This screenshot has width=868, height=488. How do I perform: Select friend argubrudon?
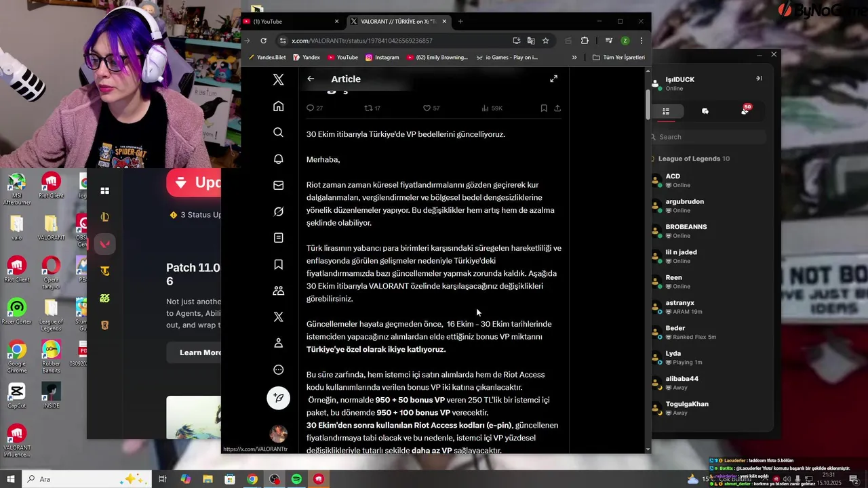(x=709, y=205)
